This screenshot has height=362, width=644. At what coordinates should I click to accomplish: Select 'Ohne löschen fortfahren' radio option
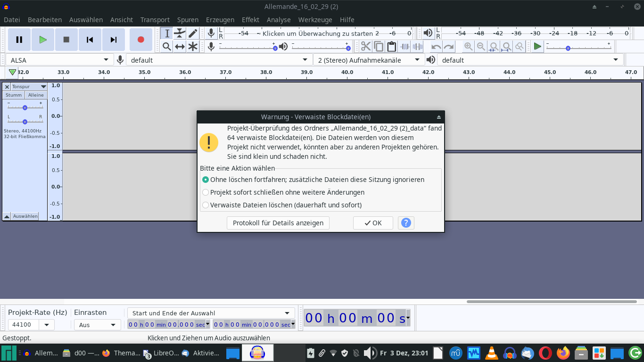tap(206, 180)
